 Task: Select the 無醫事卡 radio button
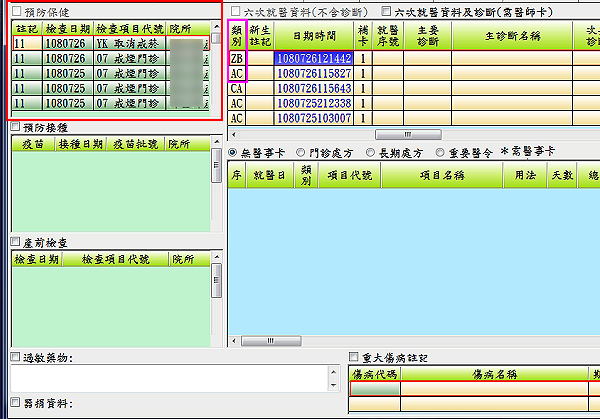234,152
